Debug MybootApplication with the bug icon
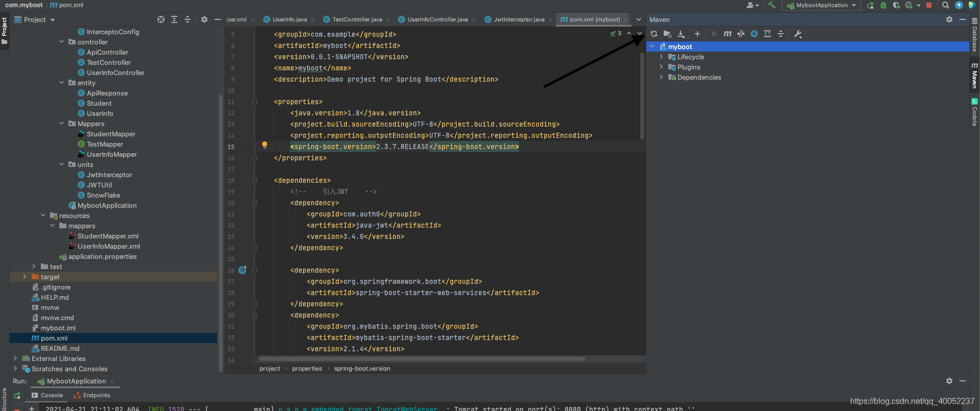The image size is (980, 411). click(883, 5)
